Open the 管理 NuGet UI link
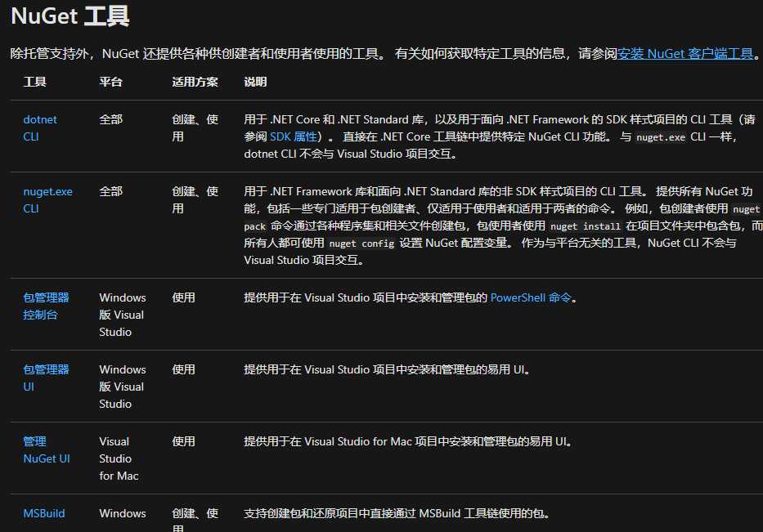The image size is (763, 532). pyautogui.click(x=47, y=449)
